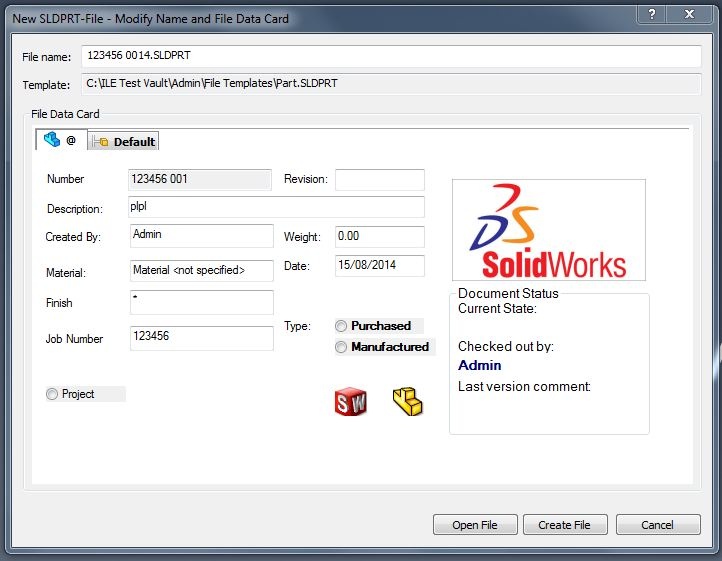Cancel the new file dialog
The height and width of the screenshot is (561, 722).
[658, 525]
